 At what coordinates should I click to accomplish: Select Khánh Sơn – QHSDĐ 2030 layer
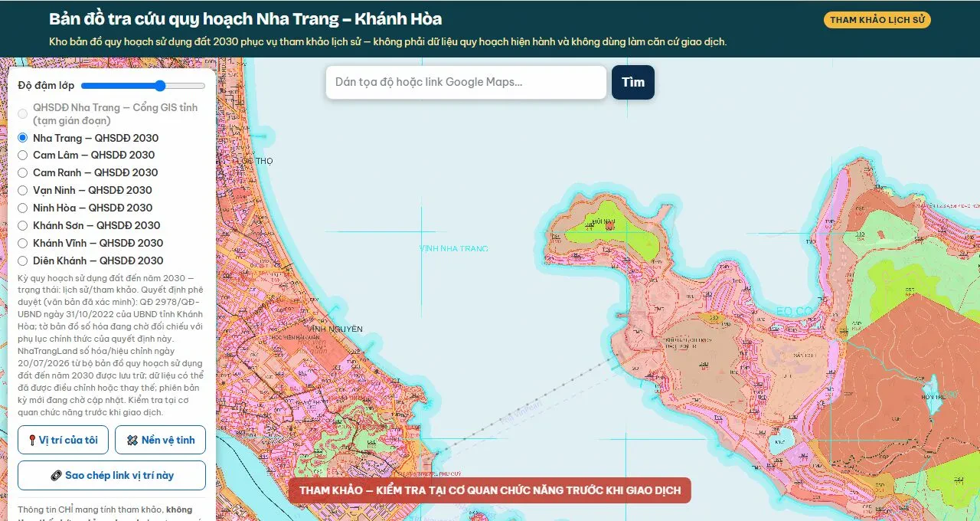point(23,226)
